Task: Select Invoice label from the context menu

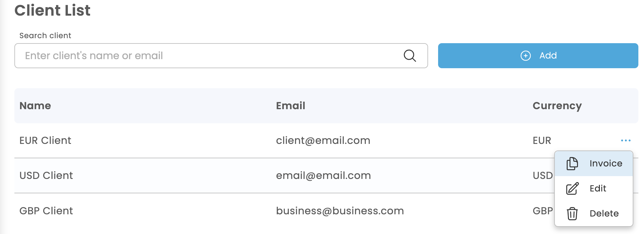Action: coord(606,164)
